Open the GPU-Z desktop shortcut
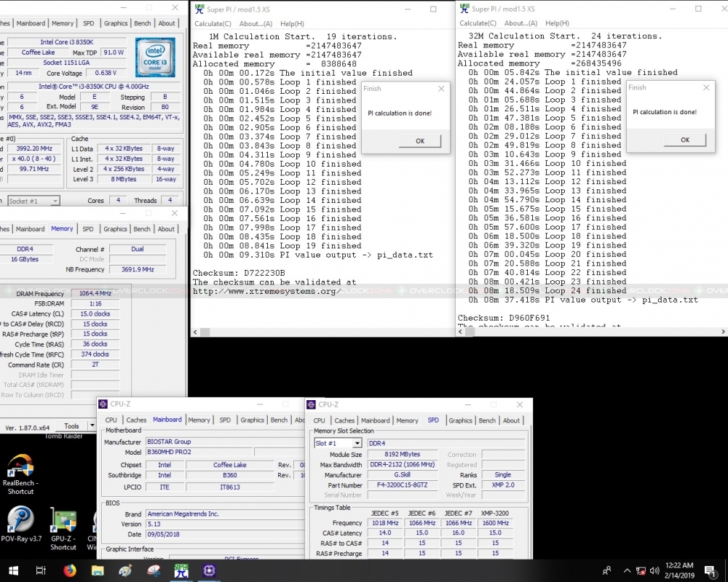Viewport: 728px width, 582px height. [63, 529]
